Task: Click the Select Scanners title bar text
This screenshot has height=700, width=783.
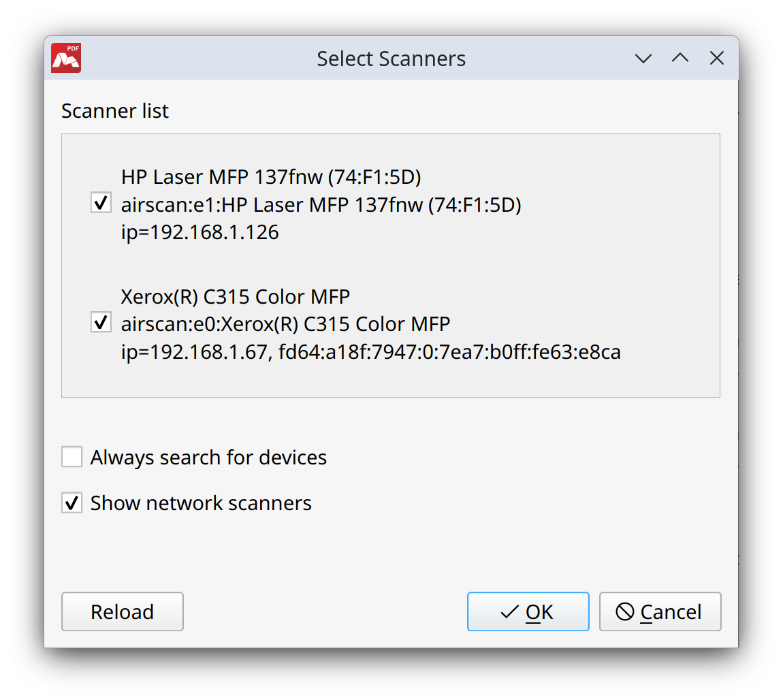Action: (x=391, y=59)
